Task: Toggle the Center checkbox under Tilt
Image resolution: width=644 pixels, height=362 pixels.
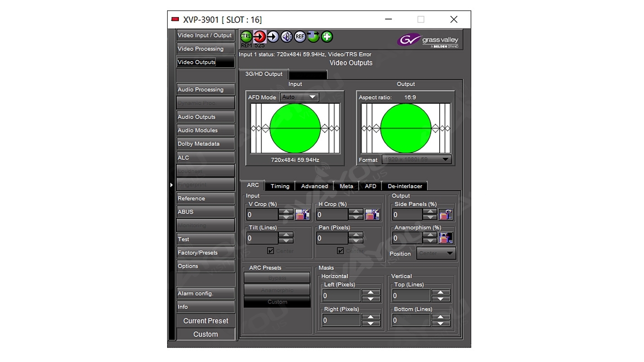Action: [270, 251]
